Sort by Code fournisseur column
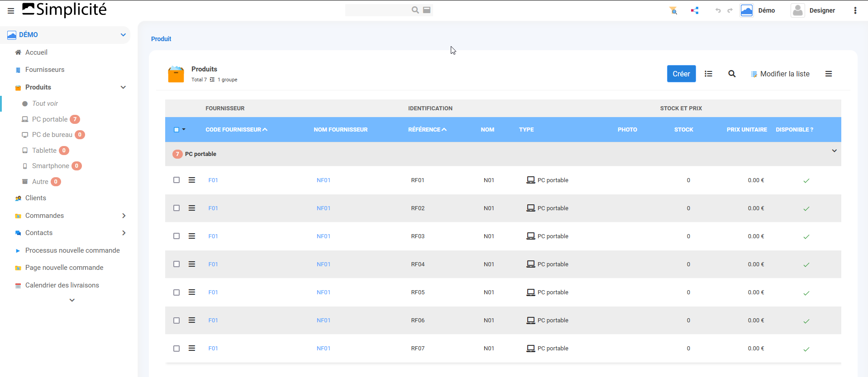Image resolution: width=868 pixels, height=377 pixels. [x=236, y=130]
